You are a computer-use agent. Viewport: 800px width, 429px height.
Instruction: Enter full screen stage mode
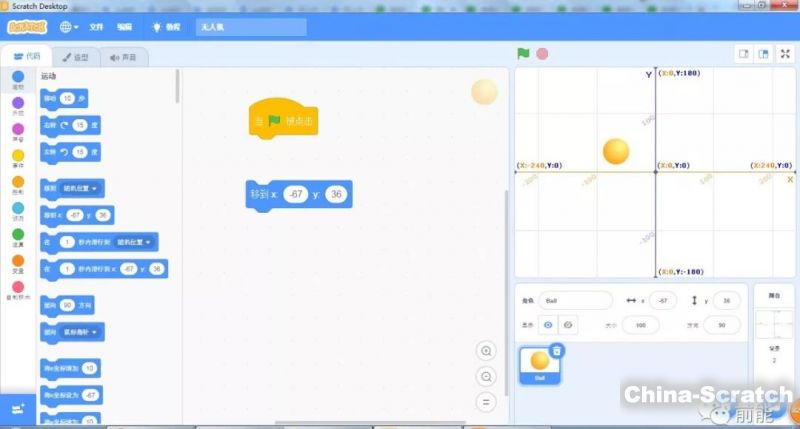pos(784,54)
